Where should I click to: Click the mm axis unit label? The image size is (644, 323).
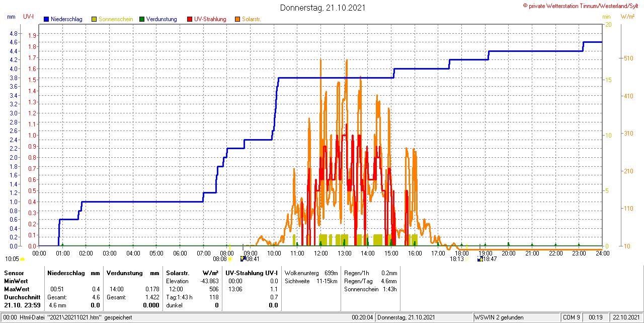tap(12, 17)
